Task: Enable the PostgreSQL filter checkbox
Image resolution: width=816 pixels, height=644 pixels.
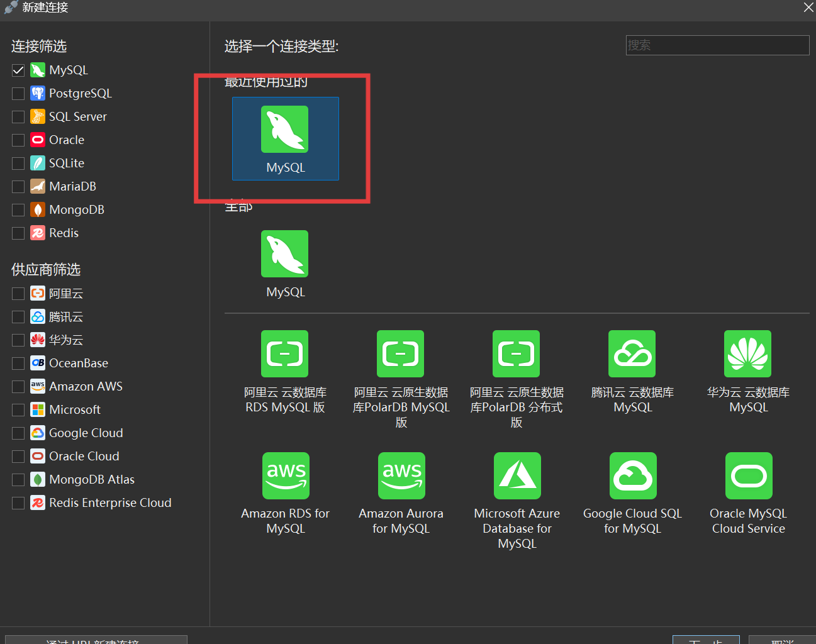Action: 18,94
